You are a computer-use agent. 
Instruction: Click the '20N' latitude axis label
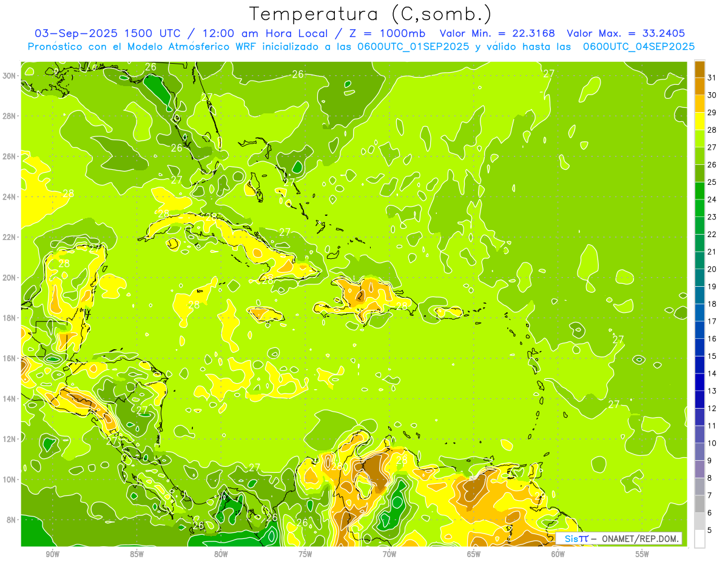click(9, 278)
